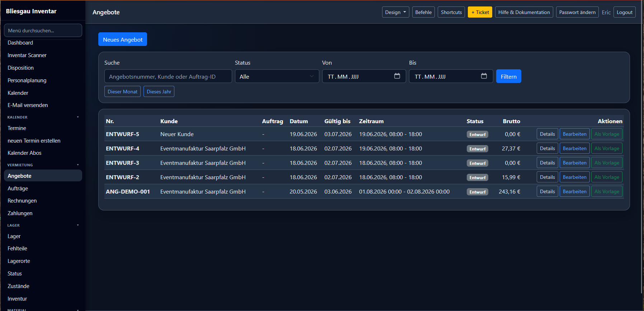Click Passwort ändern in the header
644x311 pixels.
[x=577, y=12]
